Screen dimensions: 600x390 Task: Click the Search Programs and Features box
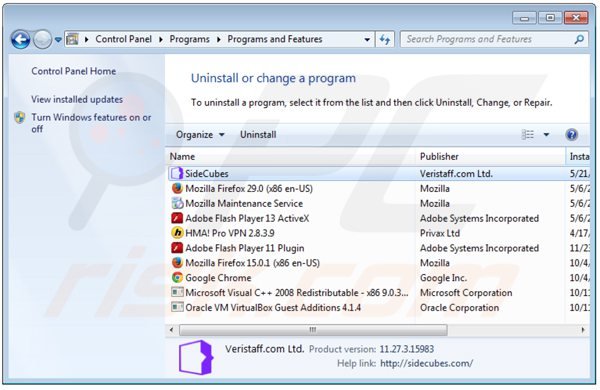pyautogui.click(x=494, y=39)
